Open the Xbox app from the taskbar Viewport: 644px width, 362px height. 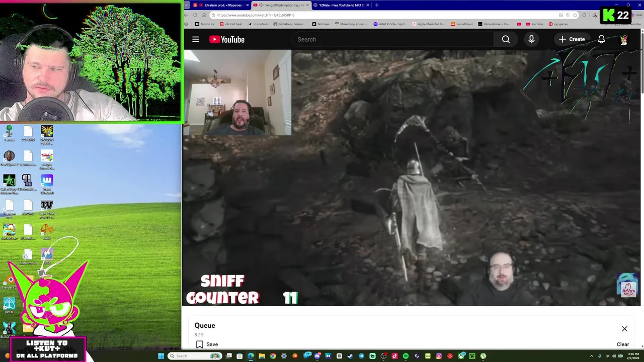tap(461, 356)
